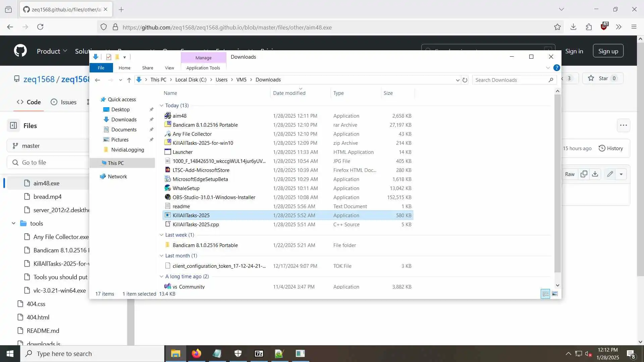Open Firefox downloads panel in the toolbar
The height and width of the screenshot is (362, 644).
[573, 27]
